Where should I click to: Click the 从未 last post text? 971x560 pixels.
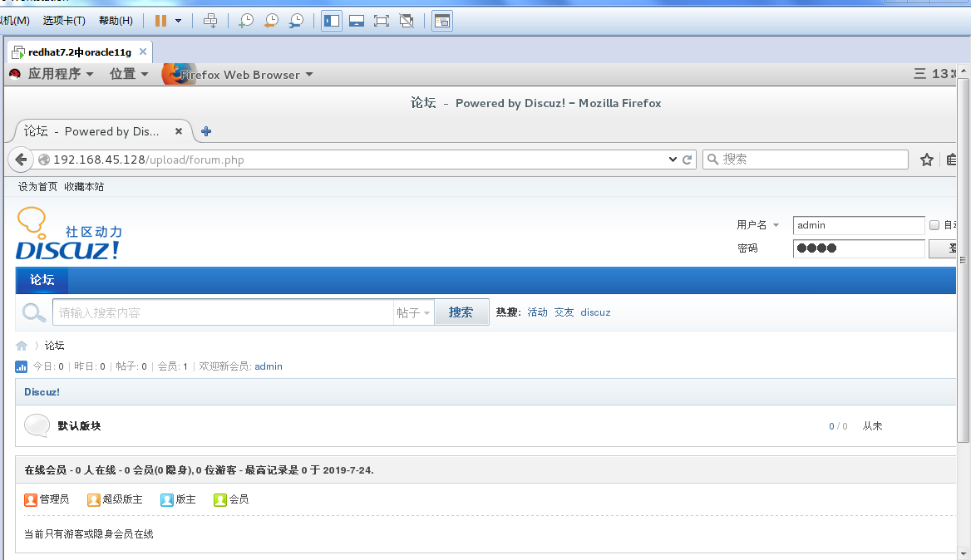pyautogui.click(x=873, y=425)
